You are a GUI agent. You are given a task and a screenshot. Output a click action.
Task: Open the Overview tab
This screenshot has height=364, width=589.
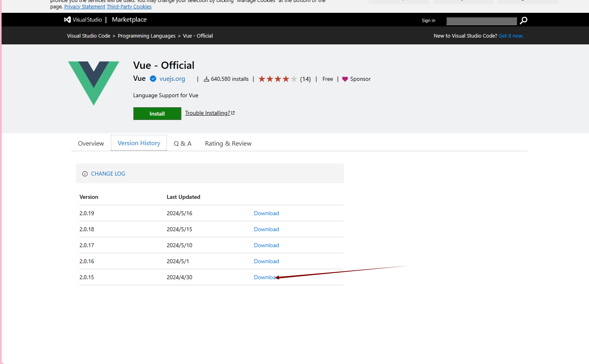(91, 143)
